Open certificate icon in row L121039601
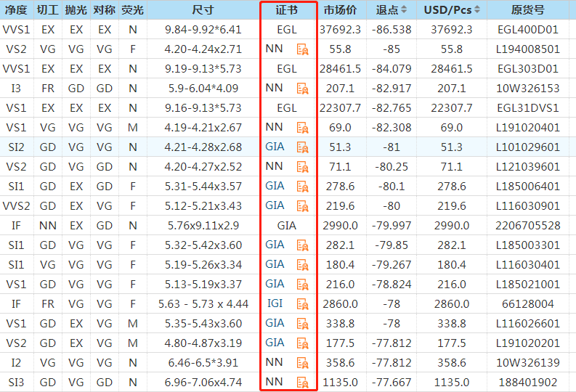Screen dimensions: 576x392 point(302,167)
